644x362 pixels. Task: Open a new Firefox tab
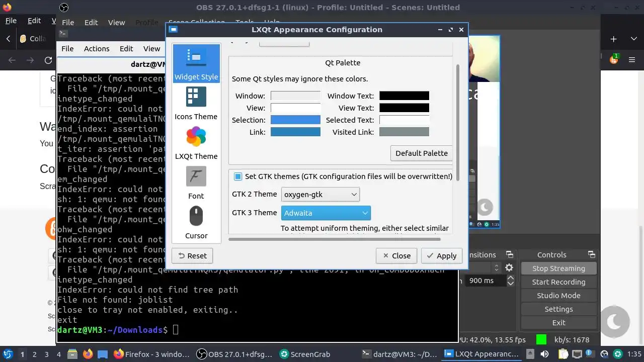click(x=614, y=39)
